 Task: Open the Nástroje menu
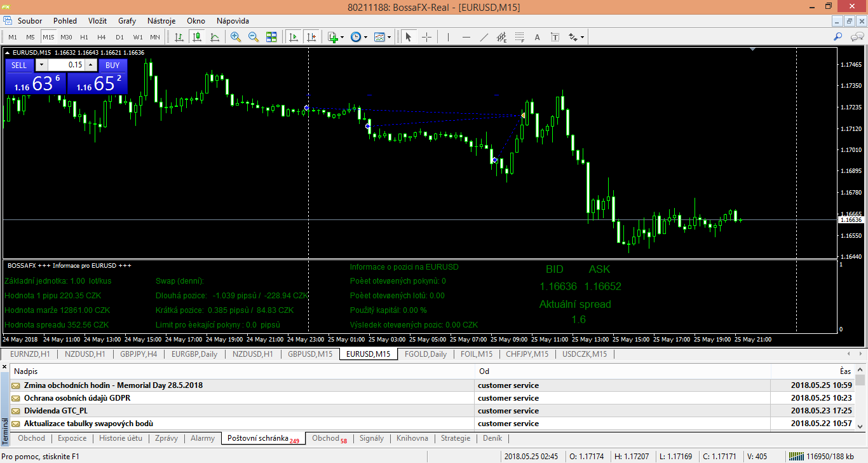click(161, 21)
